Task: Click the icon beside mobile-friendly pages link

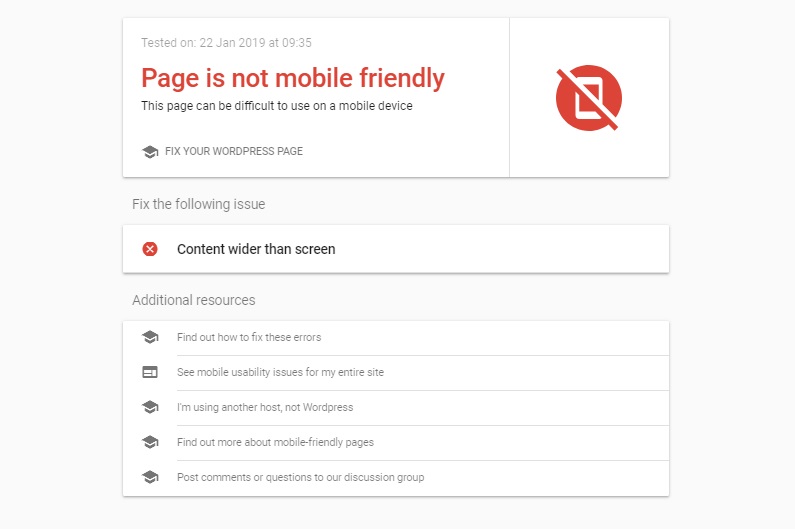Action: click(x=150, y=442)
